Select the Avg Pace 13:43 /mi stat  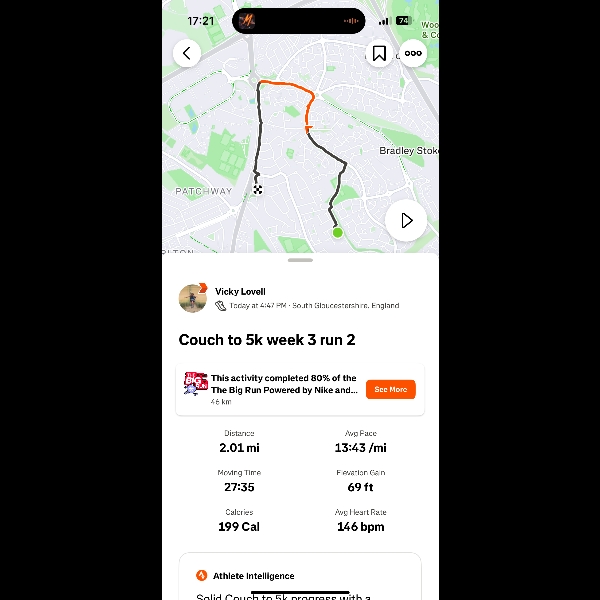[360, 442]
